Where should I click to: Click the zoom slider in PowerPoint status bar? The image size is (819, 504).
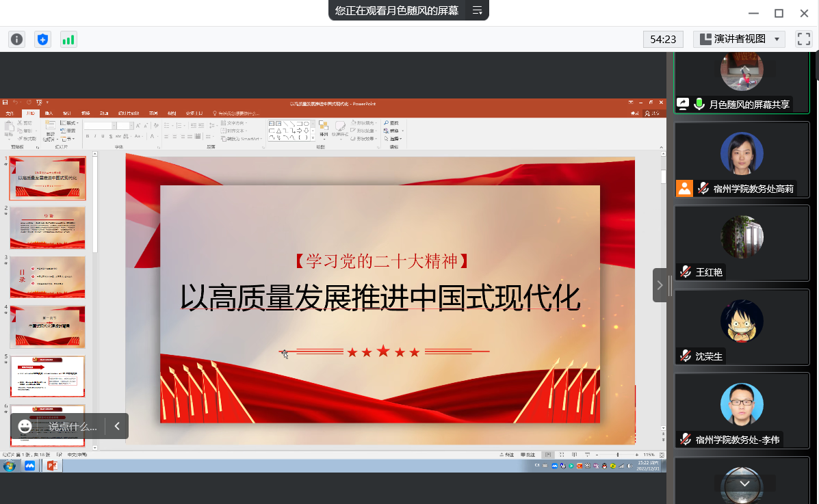coord(618,455)
